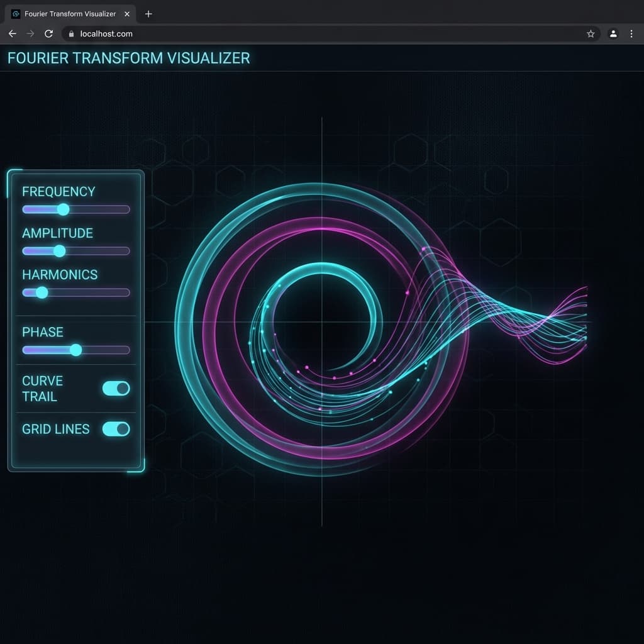Click the Amplitude slider handle
Screen dimensions: 644x644
59,251
